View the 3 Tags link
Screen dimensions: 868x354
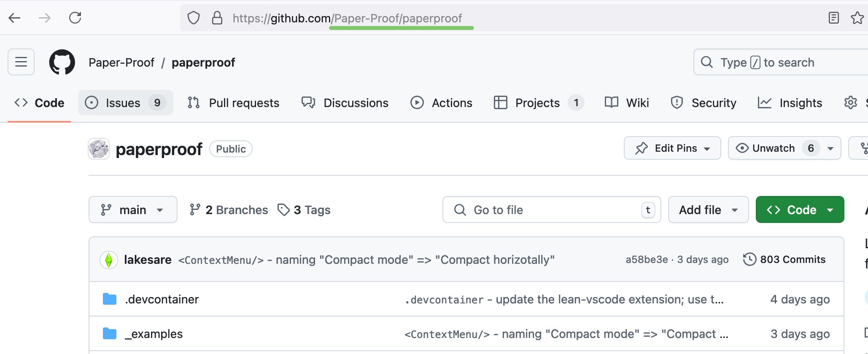304,210
